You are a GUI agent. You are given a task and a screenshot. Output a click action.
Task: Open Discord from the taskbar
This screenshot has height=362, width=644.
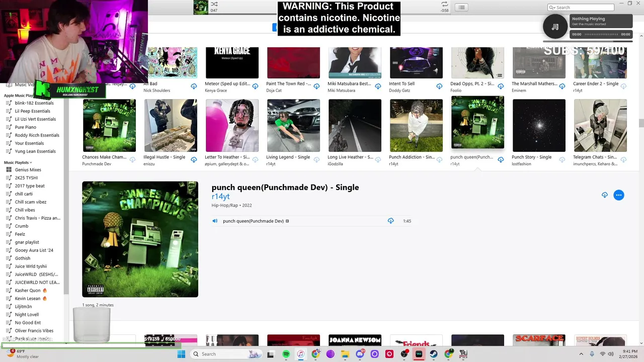tap(360, 354)
